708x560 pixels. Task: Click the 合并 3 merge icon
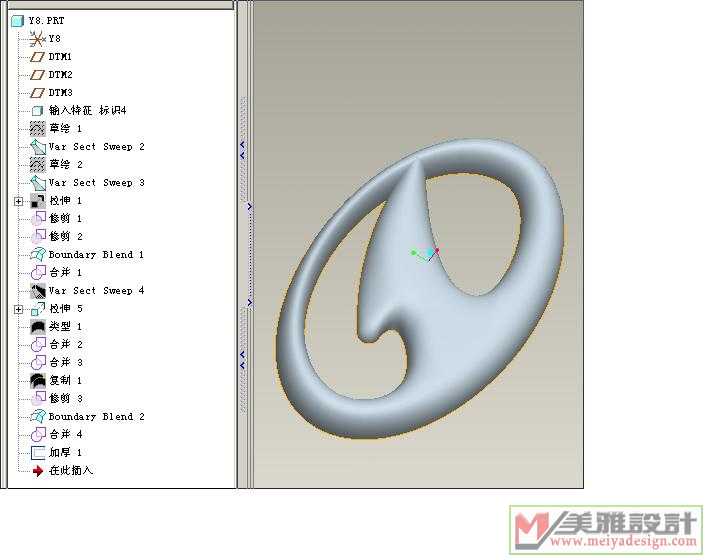click(x=38, y=363)
